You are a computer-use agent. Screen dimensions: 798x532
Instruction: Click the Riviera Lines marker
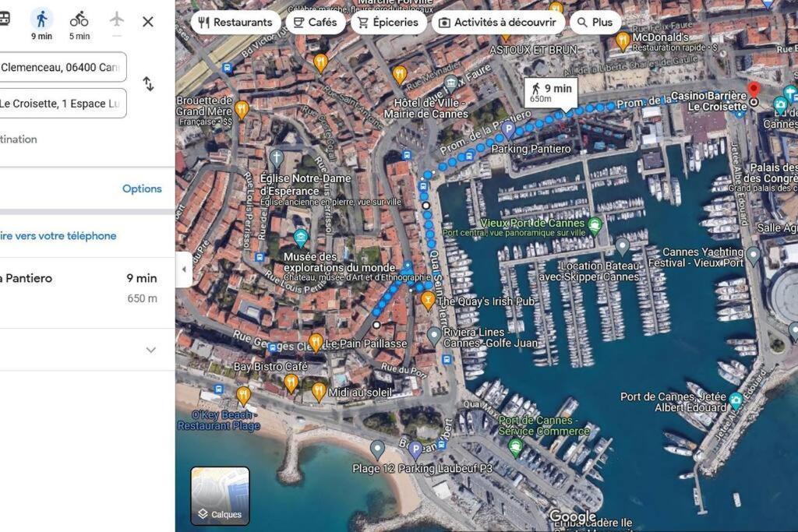click(433, 336)
